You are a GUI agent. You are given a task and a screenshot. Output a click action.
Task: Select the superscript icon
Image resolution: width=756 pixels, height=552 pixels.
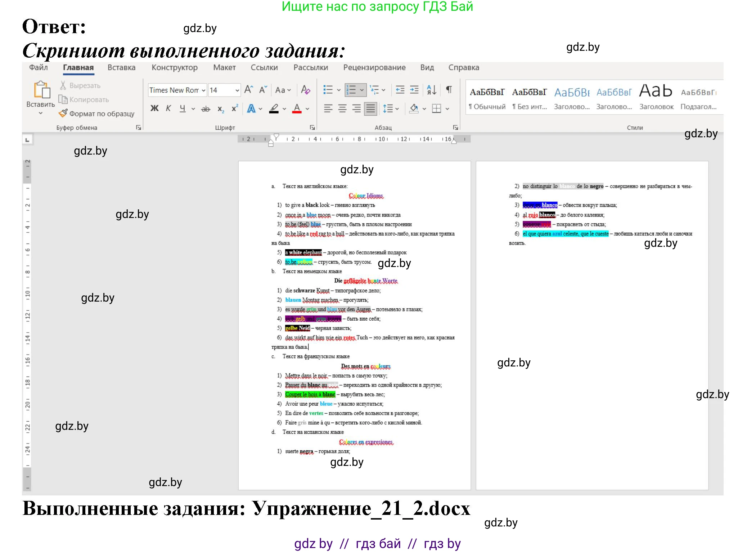point(234,108)
